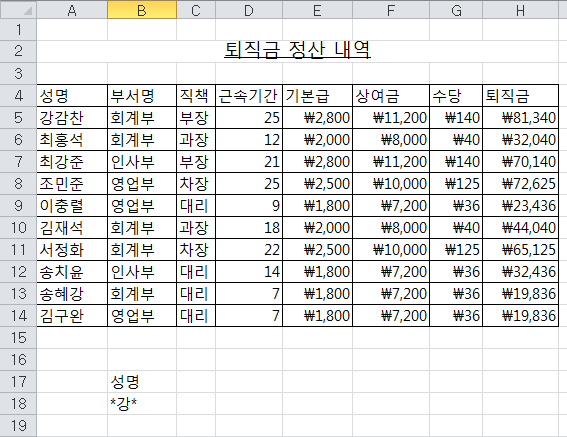Click the '₩65,125' retirement pay cell

point(520,250)
